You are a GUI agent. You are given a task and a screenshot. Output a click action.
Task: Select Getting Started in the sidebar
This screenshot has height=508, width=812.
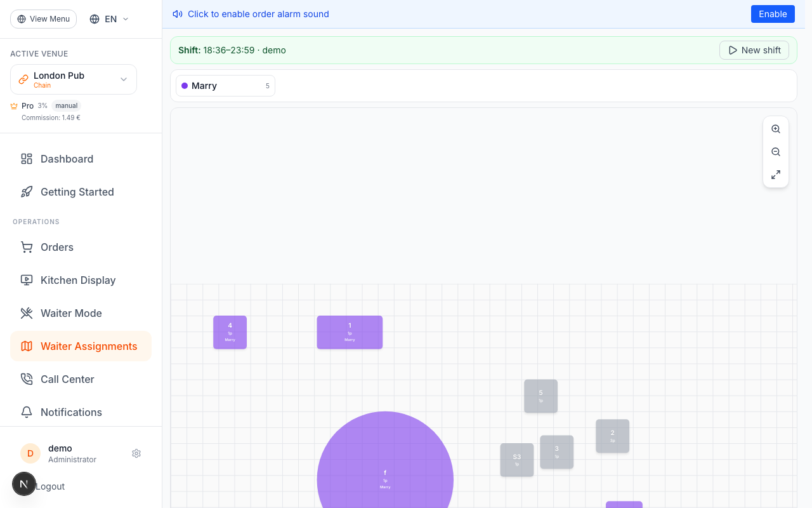tap(77, 192)
